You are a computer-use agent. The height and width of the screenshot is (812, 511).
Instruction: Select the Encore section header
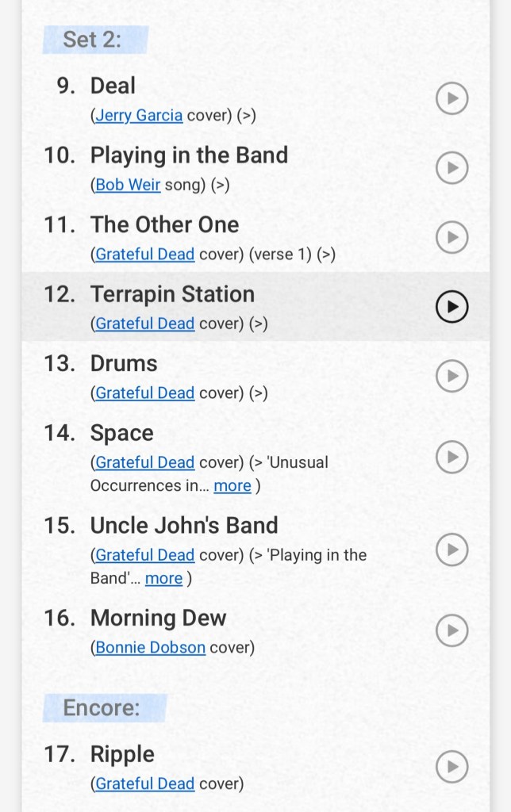[x=102, y=708]
